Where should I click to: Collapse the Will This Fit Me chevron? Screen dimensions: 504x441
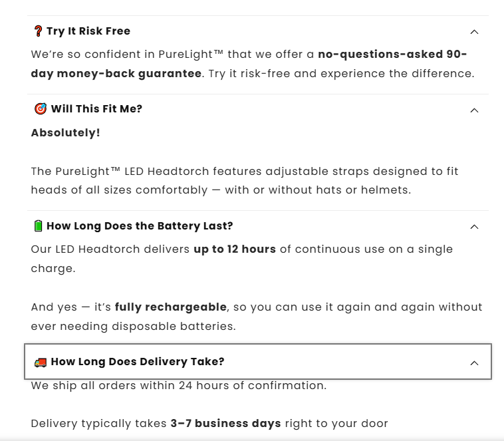474,110
